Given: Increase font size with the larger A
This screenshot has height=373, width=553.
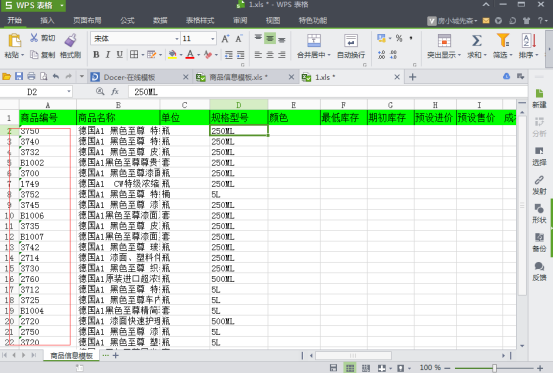Looking at the screenshot, I should coord(225,38).
